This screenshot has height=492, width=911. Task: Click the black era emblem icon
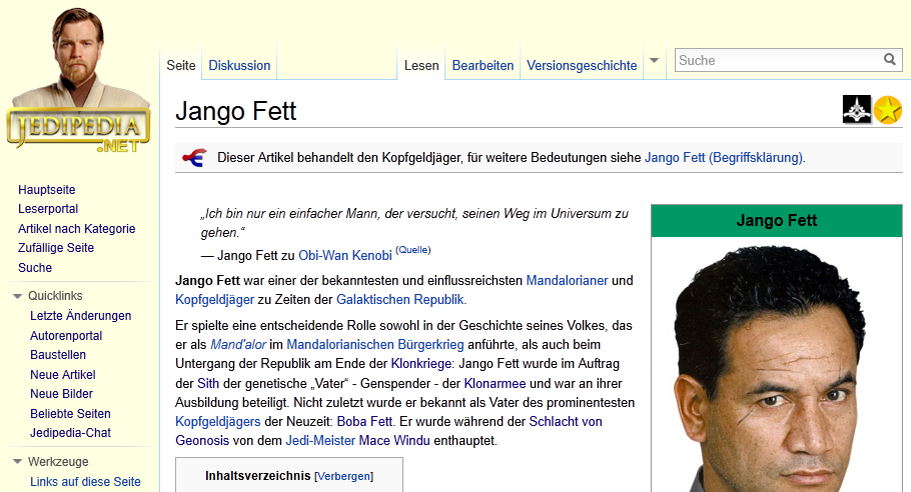(857, 109)
